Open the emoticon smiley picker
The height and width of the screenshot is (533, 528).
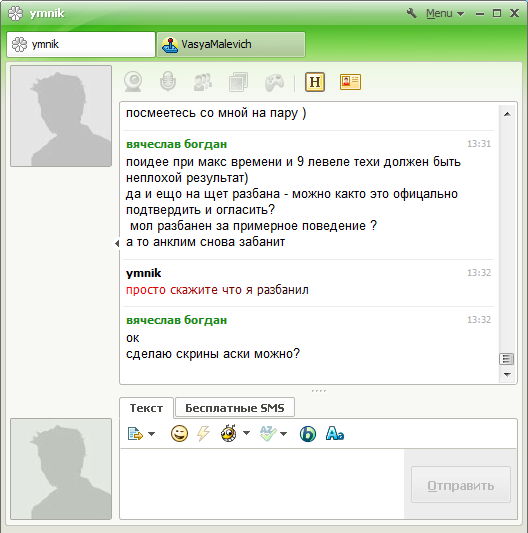pyautogui.click(x=179, y=433)
